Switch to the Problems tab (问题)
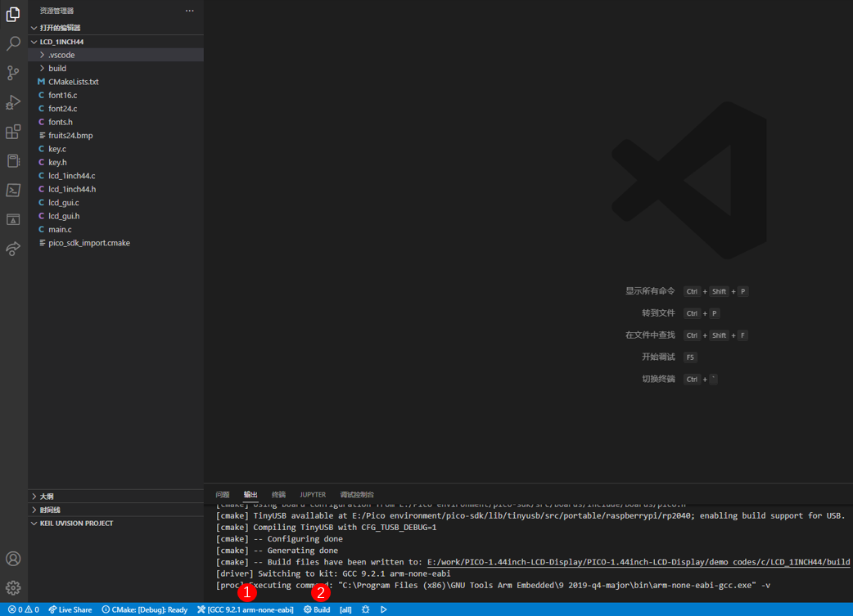The width and height of the screenshot is (853, 616). point(223,495)
